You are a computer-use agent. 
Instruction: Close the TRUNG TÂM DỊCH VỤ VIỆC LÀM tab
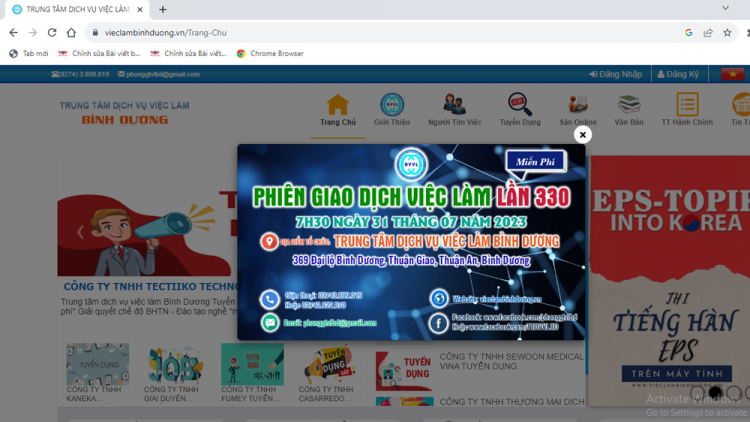click(x=140, y=10)
